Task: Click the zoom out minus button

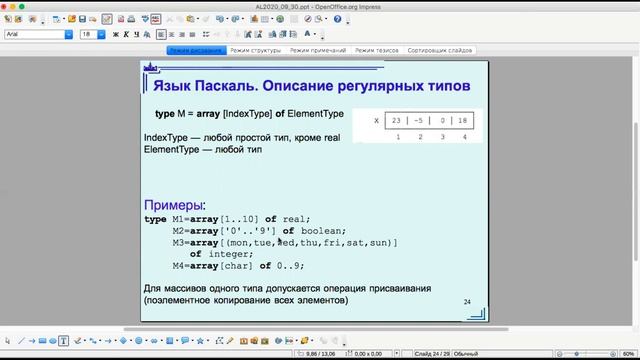Action: click(x=560, y=354)
